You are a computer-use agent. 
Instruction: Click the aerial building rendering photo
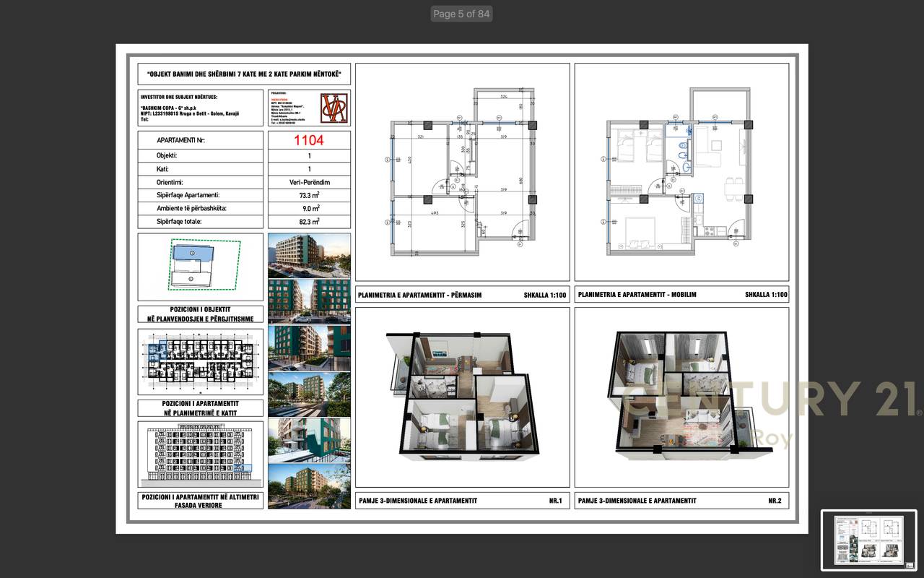click(309, 254)
